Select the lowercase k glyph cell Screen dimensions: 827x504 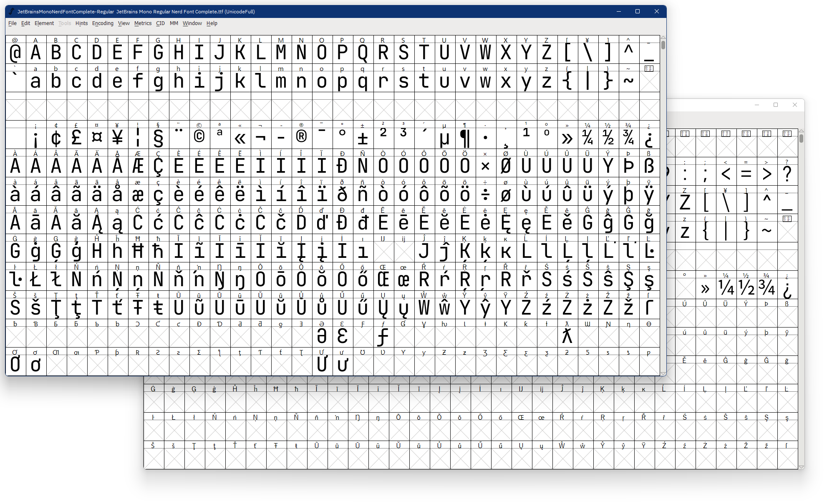pyautogui.click(x=240, y=78)
